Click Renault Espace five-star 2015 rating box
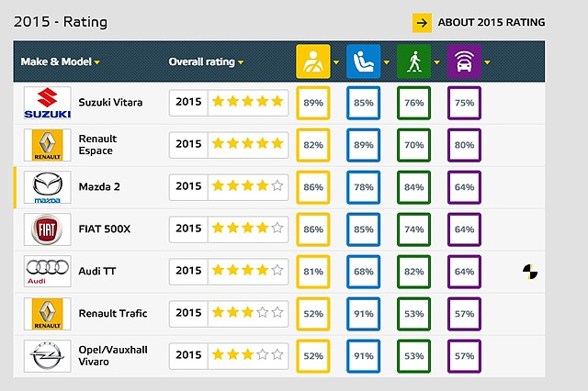588x391 pixels. coord(229,145)
